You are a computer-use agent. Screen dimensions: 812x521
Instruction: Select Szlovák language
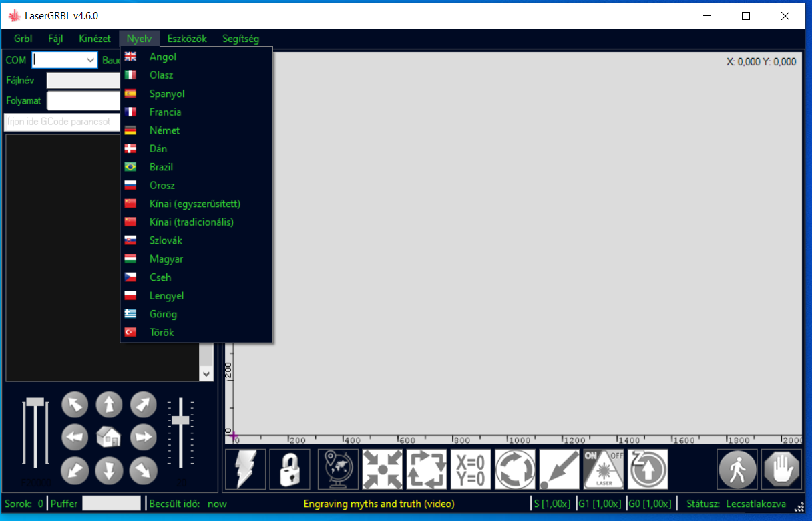click(196, 240)
